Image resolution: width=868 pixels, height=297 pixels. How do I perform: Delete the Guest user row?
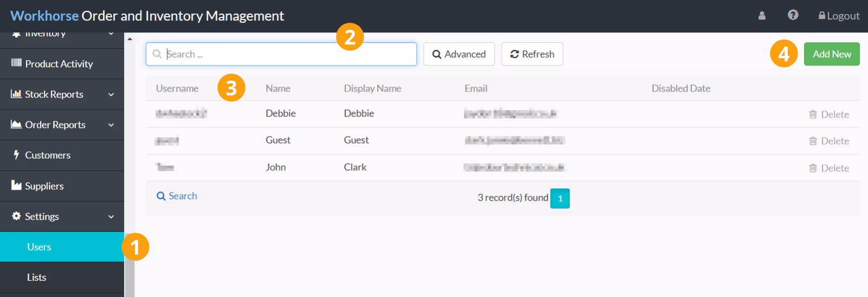point(829,141)
